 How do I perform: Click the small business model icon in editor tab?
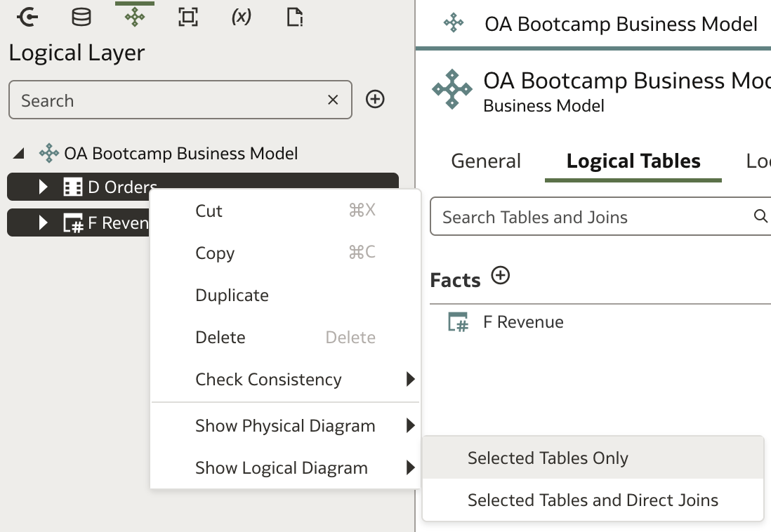coord(454,22)
